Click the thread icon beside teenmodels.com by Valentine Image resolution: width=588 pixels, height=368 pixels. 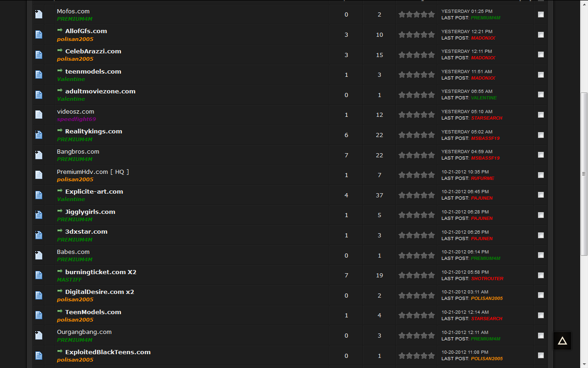coord(39,75)
